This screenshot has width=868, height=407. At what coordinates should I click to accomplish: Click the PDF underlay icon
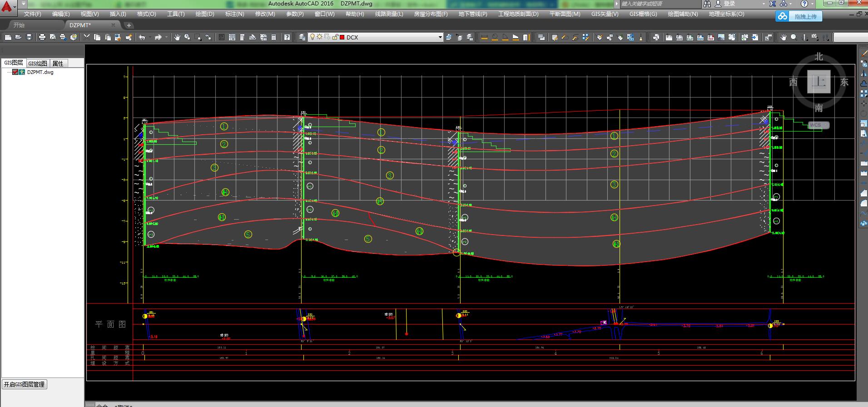(x=711, y=37)
